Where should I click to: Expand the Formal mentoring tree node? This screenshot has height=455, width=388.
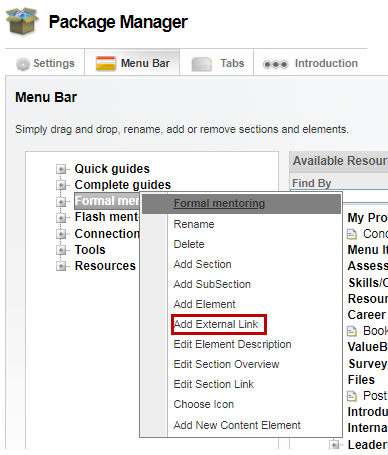coord(61,201)
